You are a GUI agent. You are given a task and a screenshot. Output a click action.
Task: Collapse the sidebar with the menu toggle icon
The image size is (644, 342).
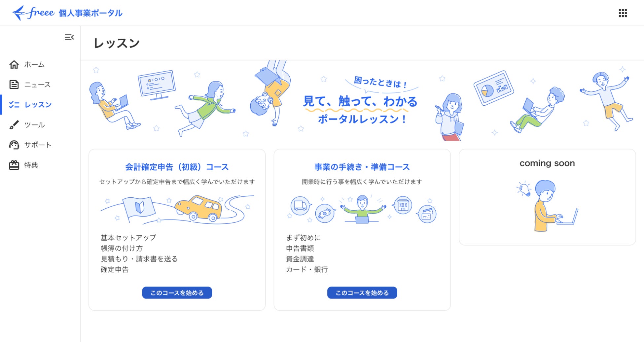coord(69,37)
